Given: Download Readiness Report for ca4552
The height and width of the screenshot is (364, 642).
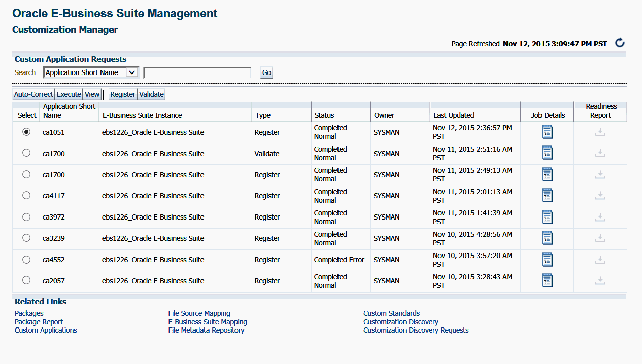Looking at the screenshot, I should coord(600,260).
